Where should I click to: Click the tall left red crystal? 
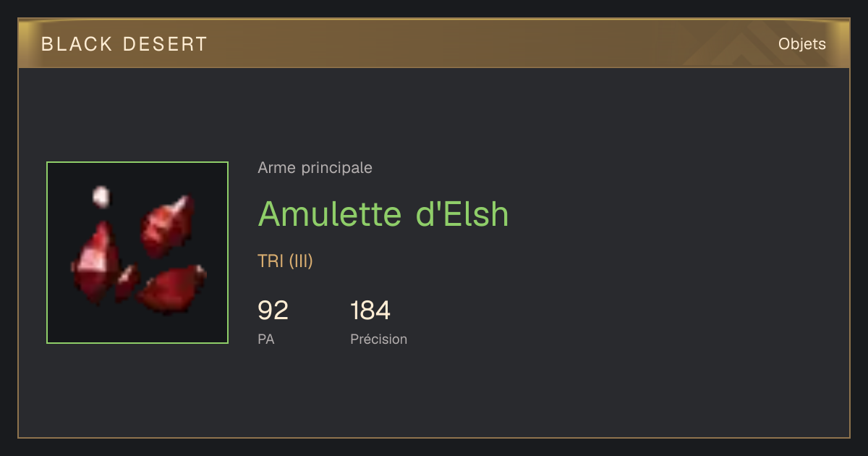click(x=96, y=262)
